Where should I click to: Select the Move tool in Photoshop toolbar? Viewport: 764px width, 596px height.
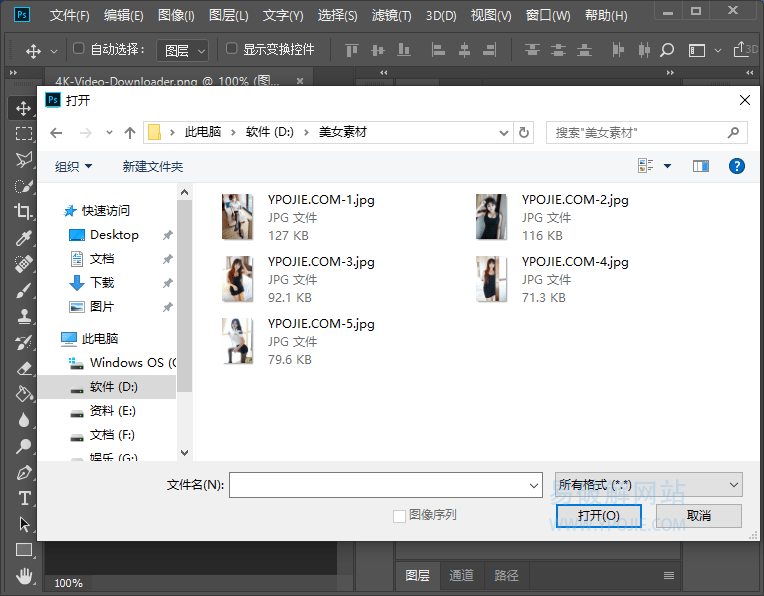24,108
